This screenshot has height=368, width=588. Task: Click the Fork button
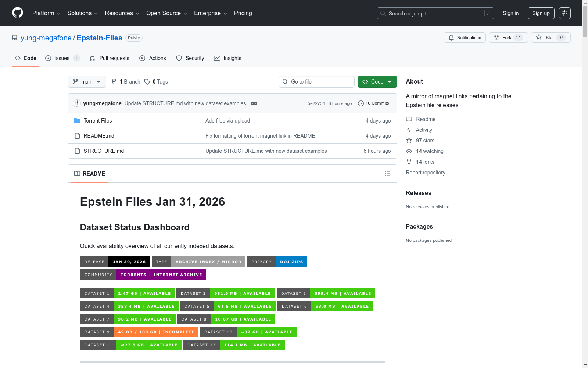pyautogui.click(x=508, y=38)
